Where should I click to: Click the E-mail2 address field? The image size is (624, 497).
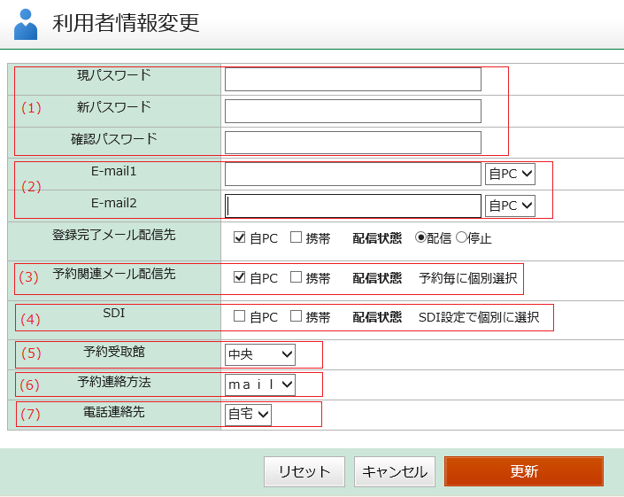(353, 206)
